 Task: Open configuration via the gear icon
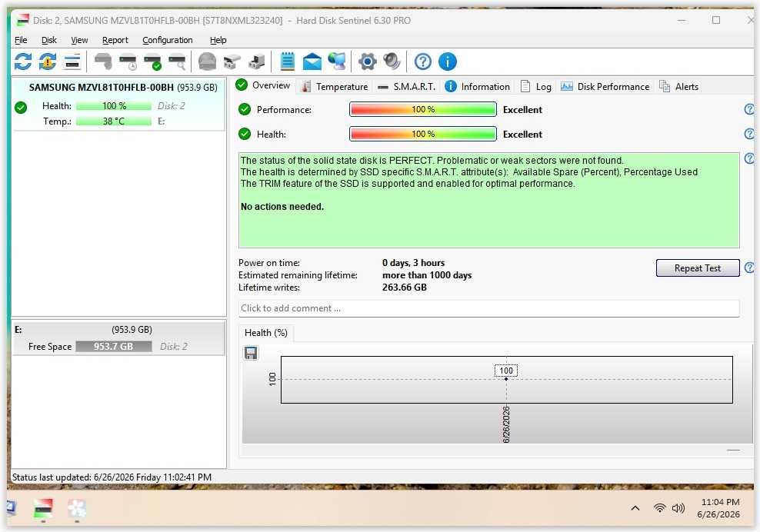click(368, 62)
